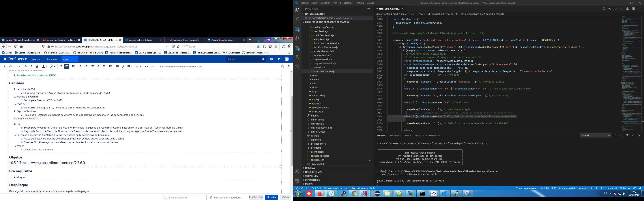The height and width of the screenshot is (201, 644).
Task: Open the Ejecutar menu in VS Code
Action: coord(348,3)
